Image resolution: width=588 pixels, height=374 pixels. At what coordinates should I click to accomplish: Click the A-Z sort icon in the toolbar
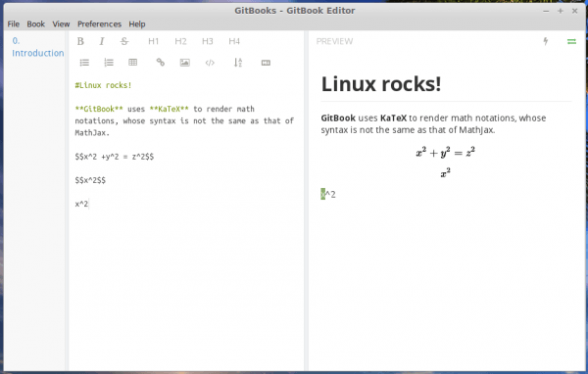(x=238, y=63)
